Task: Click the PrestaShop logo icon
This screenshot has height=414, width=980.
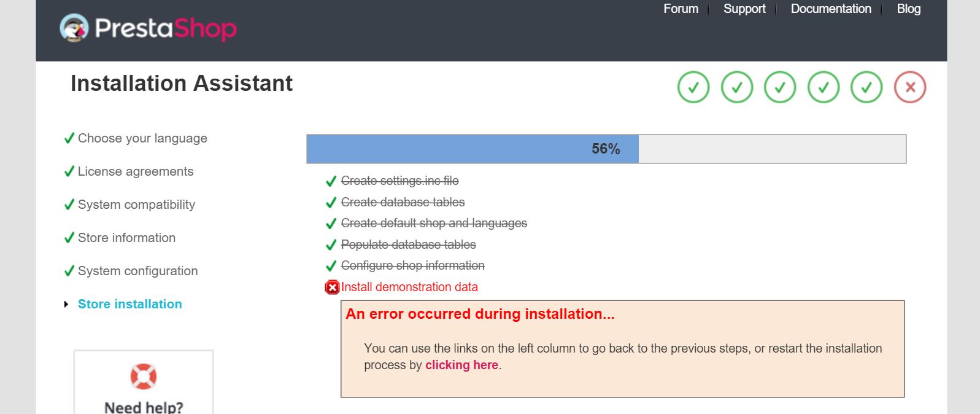Action: 74,28
